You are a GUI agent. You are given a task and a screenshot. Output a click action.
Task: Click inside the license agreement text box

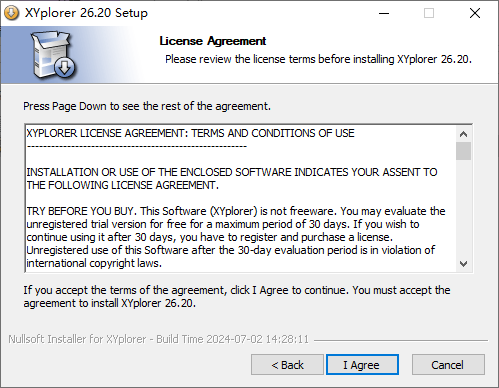241,198
